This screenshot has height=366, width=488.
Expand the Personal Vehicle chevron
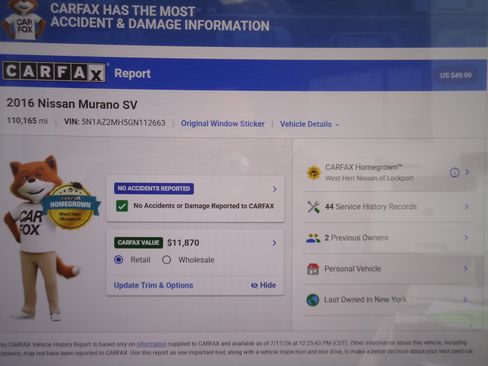click(466, 268)
